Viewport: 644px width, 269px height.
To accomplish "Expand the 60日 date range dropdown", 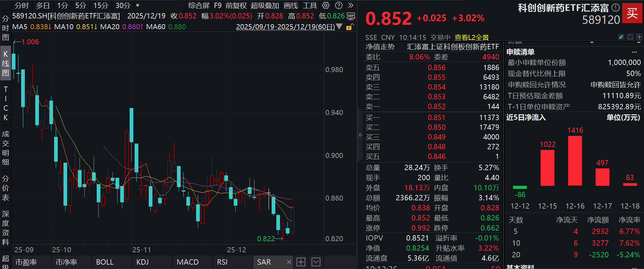I will coord(339,26).
